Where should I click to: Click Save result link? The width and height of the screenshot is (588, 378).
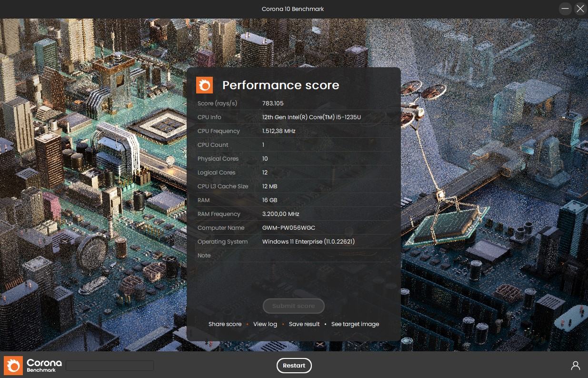click(x=304, y=324)
